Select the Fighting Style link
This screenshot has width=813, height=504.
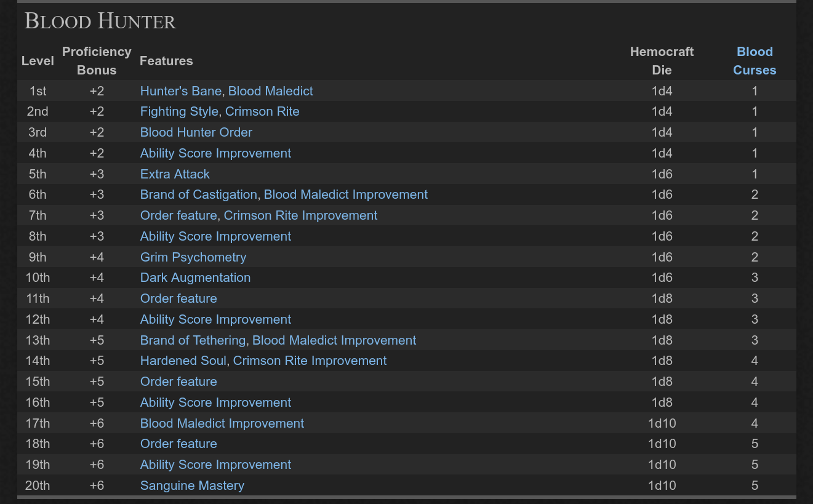click(x=179, y=111)
